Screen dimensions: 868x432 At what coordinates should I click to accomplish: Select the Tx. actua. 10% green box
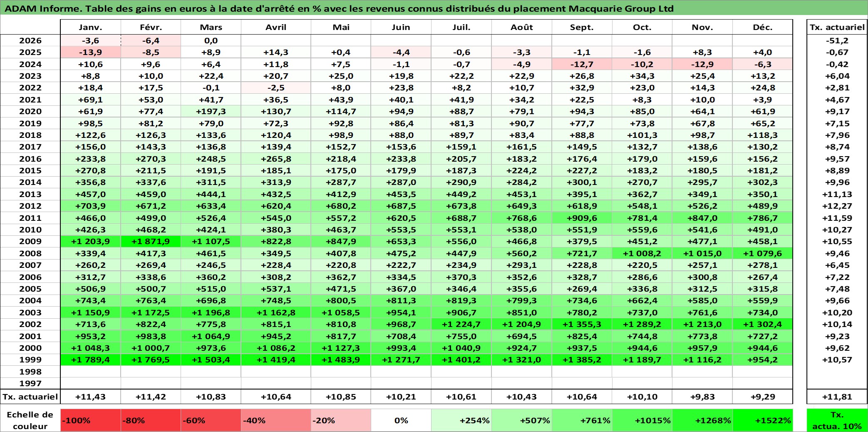pyautogui.click(x=837, y=420)
